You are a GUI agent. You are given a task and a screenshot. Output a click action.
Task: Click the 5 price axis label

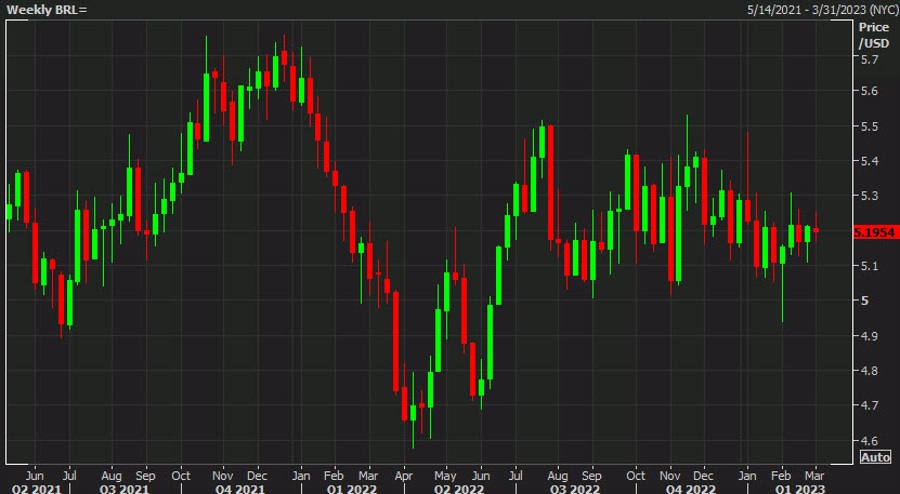863,301
